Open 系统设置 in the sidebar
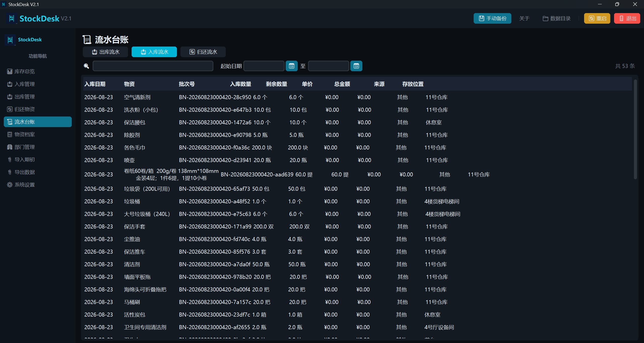Image resolution: width=644 pixels, height=343 pixels. [x=38, y=185]
